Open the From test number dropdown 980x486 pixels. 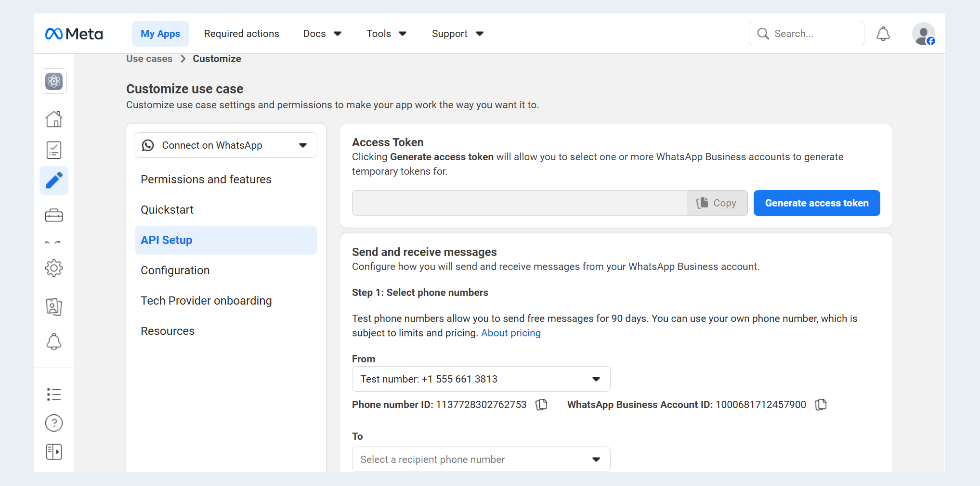[x=481, y=379]
